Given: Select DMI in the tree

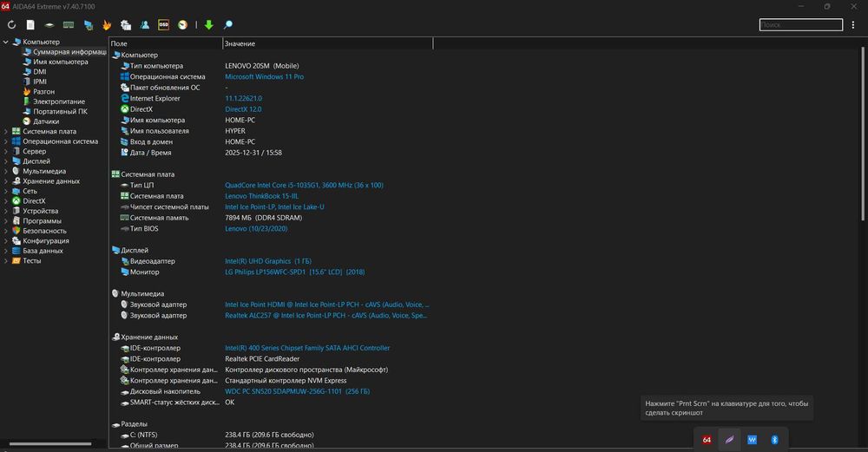Looking at the screenshot, I should coord(40,72).
